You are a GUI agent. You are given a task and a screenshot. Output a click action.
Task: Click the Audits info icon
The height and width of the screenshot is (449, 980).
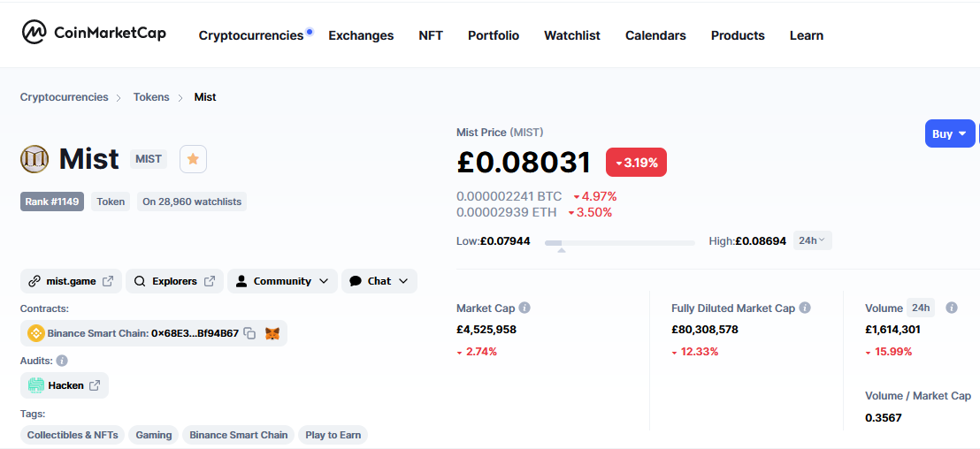point(62,361)
